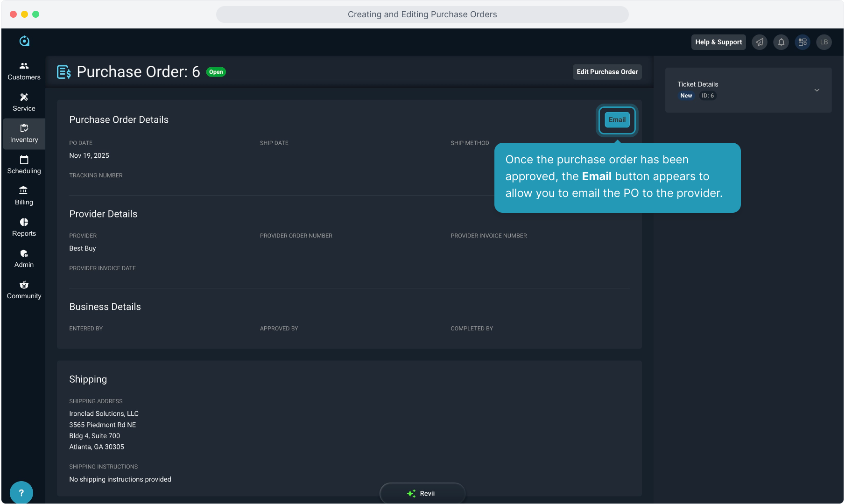Open the Admin section
Image resolution: width=845 pixels, height=504 pixels.
tap(24, 259)
